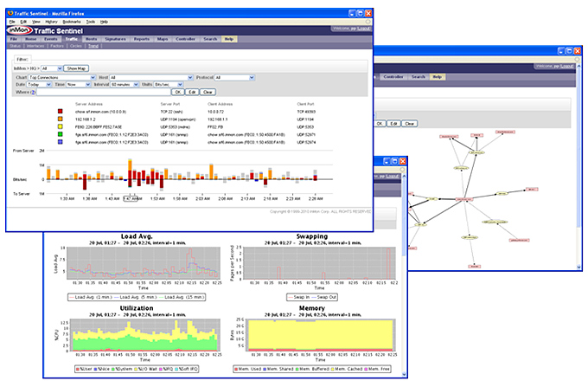Open the History menu in Firefox

click(51, 22)
